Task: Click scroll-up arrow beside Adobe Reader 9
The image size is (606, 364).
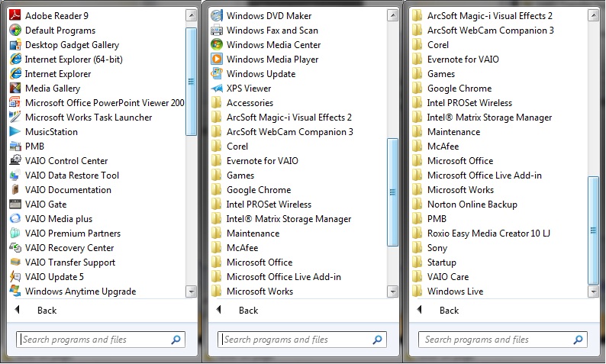Action: point(192,15)
